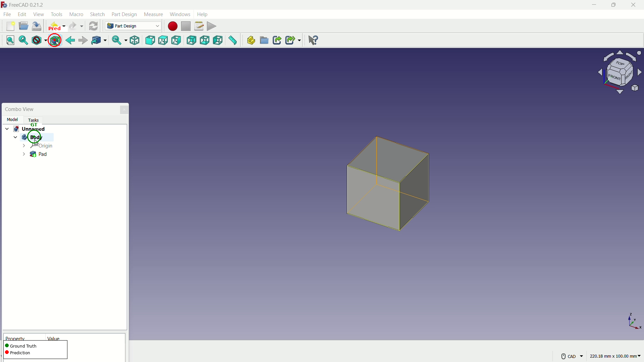Open an existing document file
Screen dimensions: 644x362
(x=23, y=26)
